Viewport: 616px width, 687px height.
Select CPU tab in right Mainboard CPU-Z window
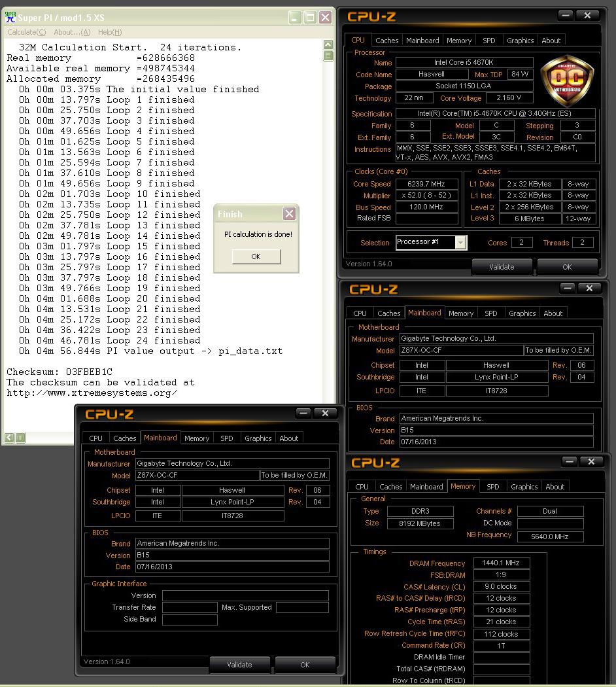click(x=360, y=313)
